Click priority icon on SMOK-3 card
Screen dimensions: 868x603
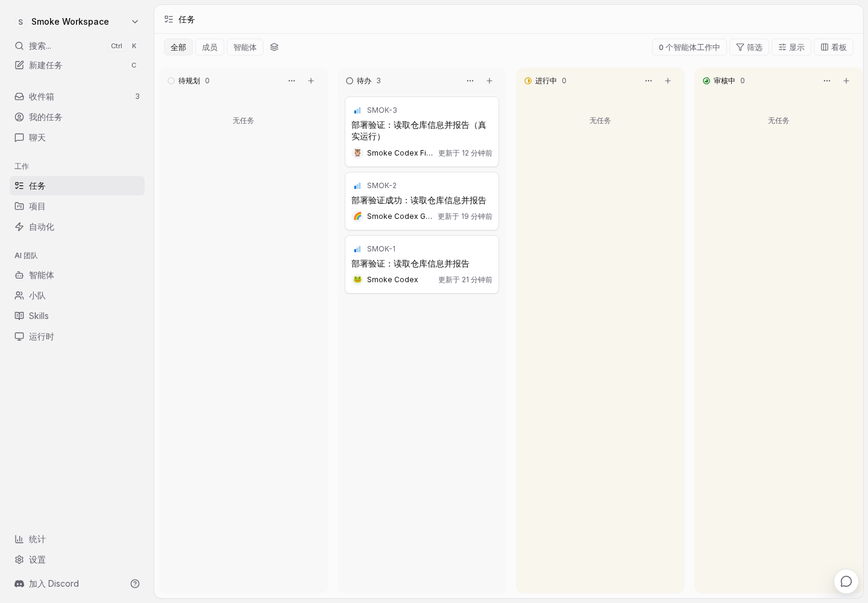(357, 110)
